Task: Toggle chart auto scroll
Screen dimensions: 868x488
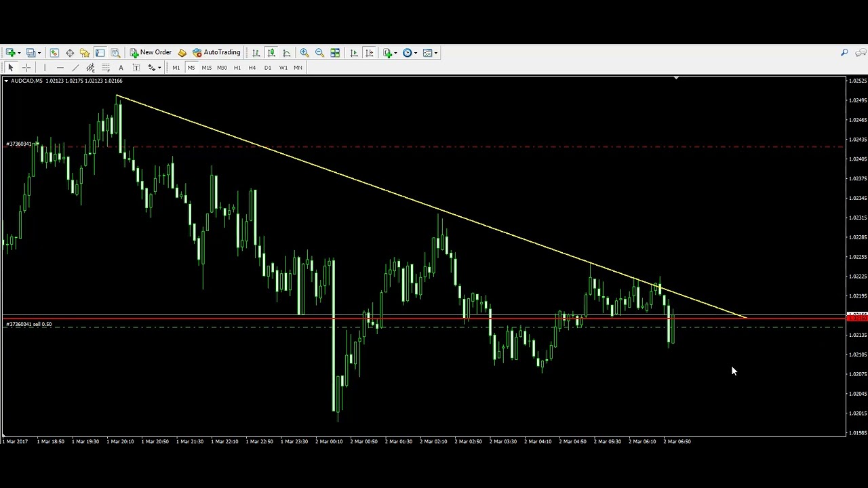Action: tap(354, 52)
